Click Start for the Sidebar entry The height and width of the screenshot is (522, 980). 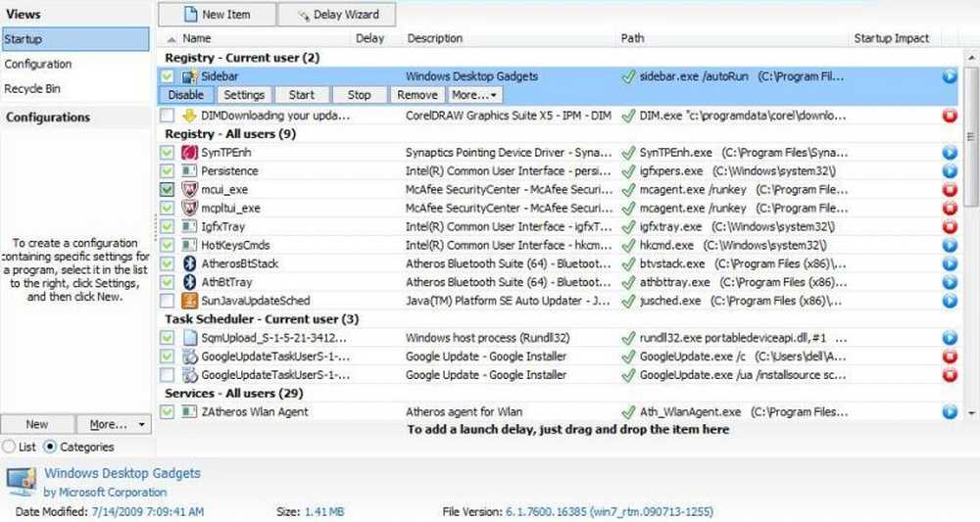[302, 95]
